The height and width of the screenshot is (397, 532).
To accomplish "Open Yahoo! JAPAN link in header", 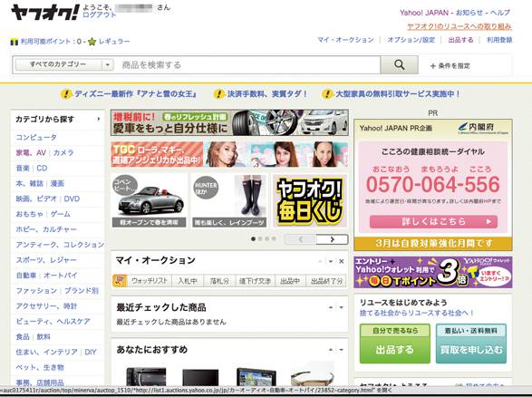I will pos(424,13).
